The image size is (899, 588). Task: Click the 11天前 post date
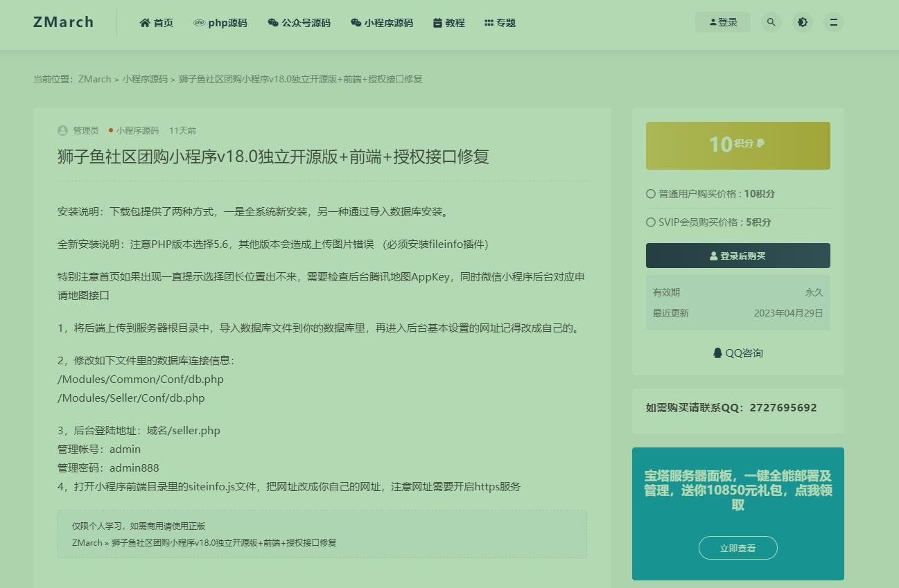tap(182, 130)
